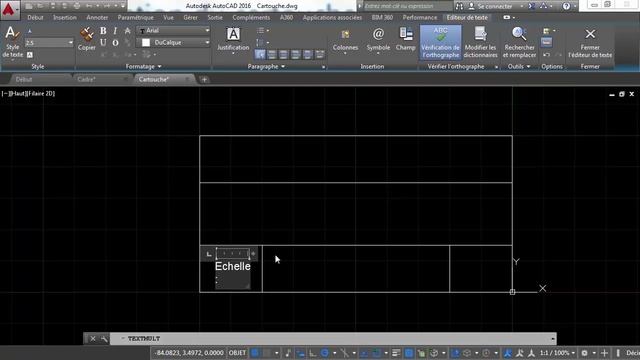Switch to the Annoter ribbon tab
This screenshot has height=360, width=640.
[x=97, y=18]
